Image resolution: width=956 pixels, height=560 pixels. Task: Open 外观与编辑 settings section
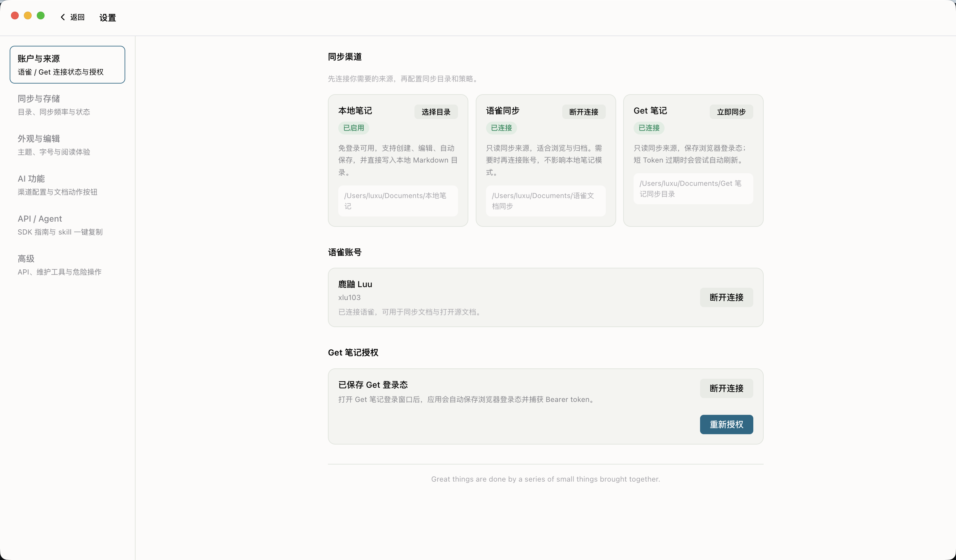point(67,145)
